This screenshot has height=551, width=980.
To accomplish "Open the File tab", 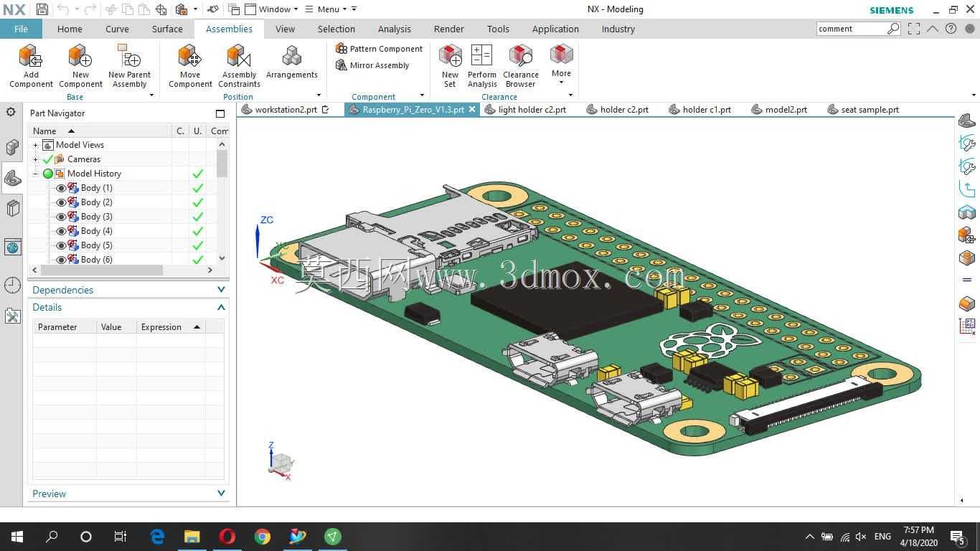I will click(x=21, y=29).
